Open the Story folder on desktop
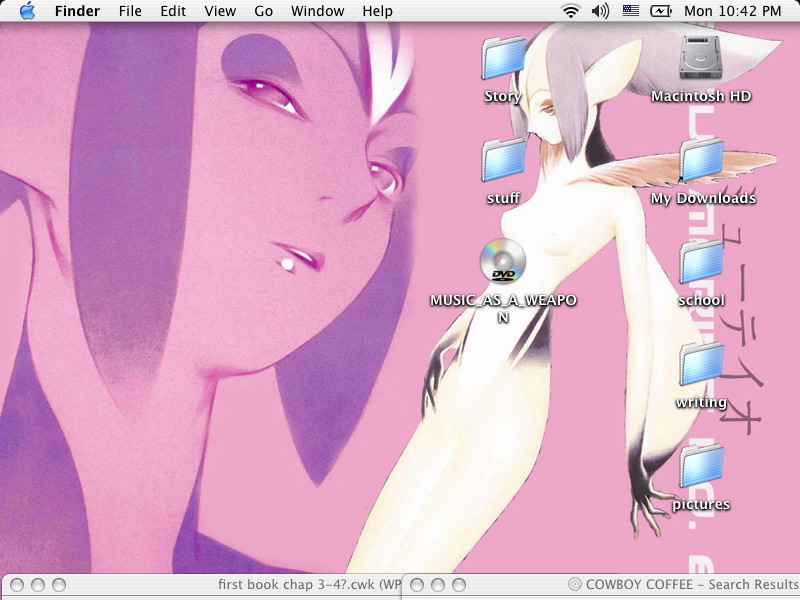The width and height of the screenshot is (800, 600). [502, 59]
